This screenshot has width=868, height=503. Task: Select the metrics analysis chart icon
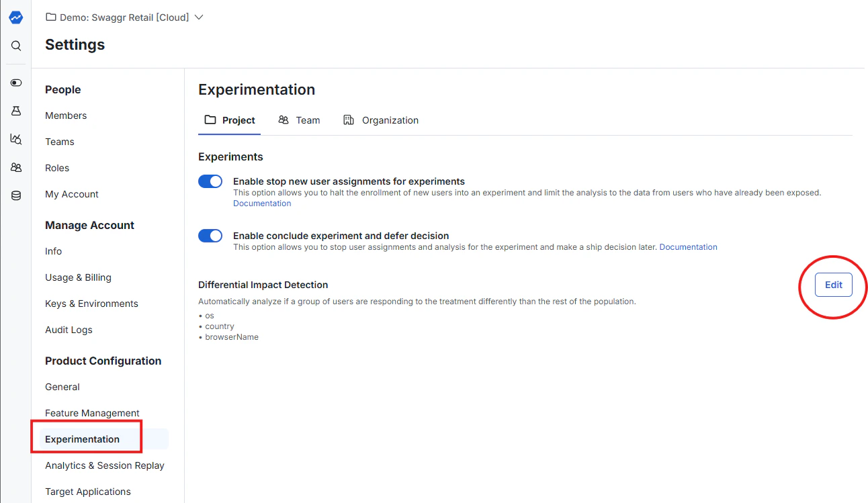(x=15, y=139)
